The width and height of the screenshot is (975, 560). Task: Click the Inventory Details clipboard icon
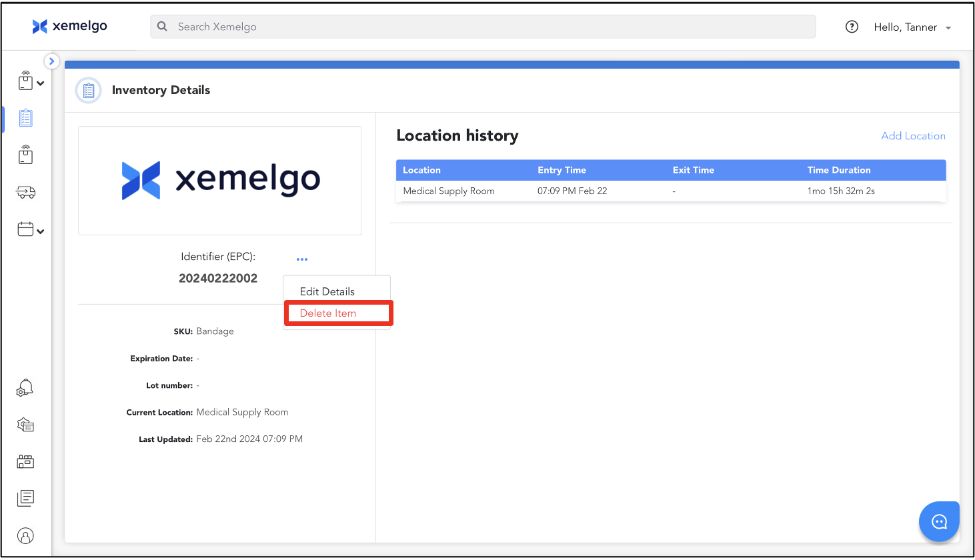point(89,91)
